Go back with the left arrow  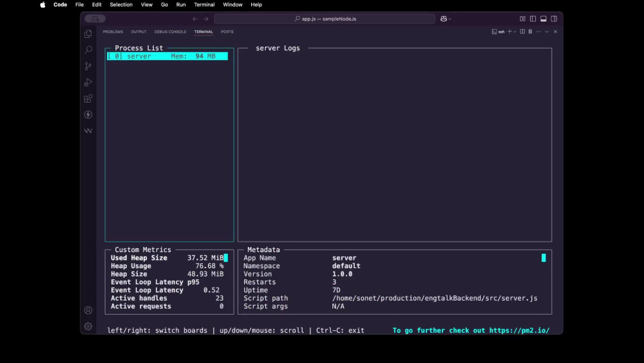(x=195, y=19)
